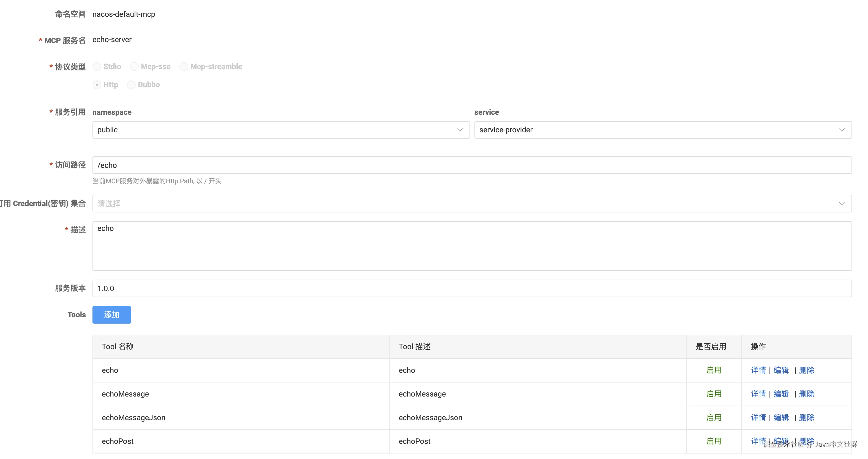Select the Http protocol radio button
Screen dimensions: 868x459
coord(97,84)
